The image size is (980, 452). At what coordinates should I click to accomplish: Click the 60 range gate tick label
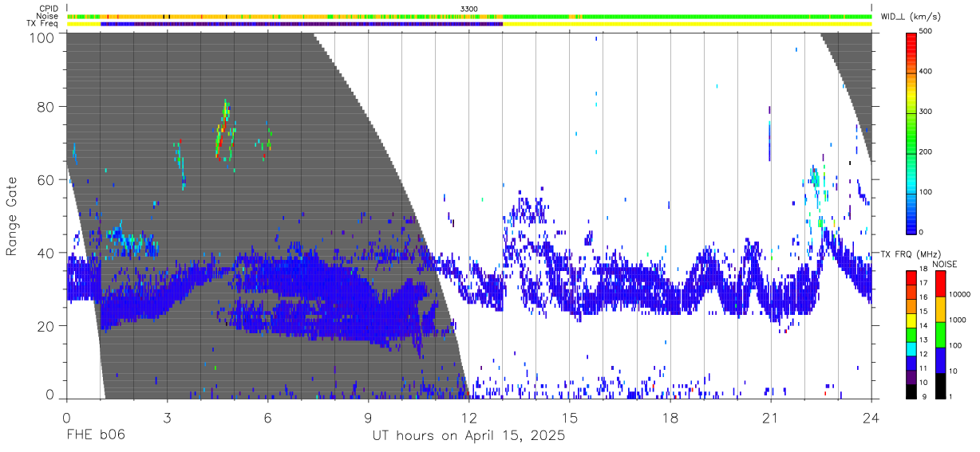coord(45,179)
